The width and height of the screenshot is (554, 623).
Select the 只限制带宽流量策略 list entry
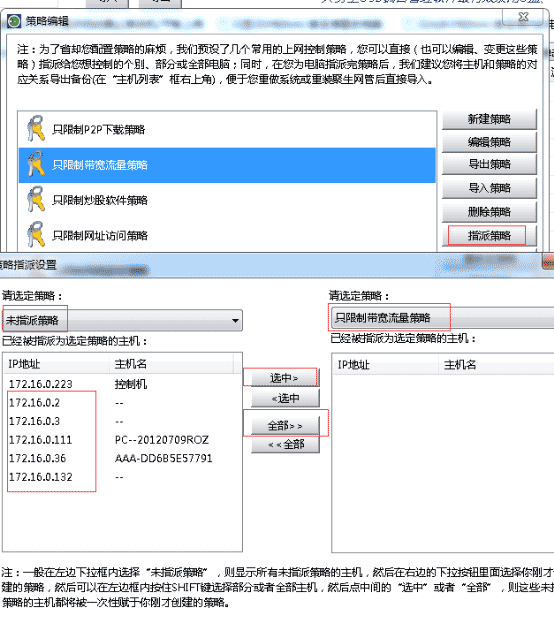[227, 165]
